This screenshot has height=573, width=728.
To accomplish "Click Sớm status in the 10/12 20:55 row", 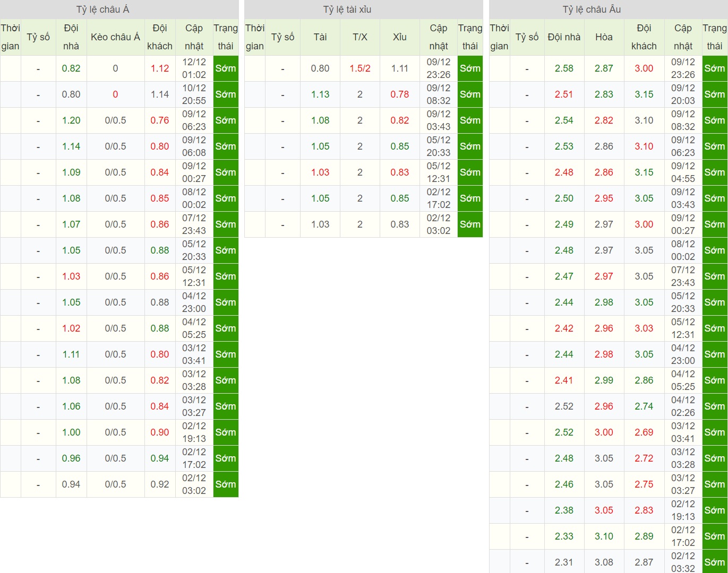I will point(226,94).
